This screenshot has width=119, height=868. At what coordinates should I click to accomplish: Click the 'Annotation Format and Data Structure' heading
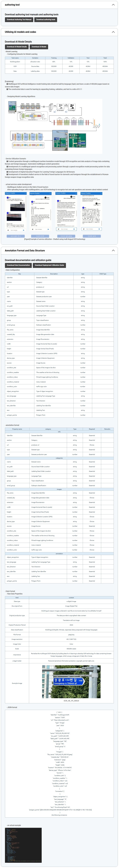(x=25, y=250)
